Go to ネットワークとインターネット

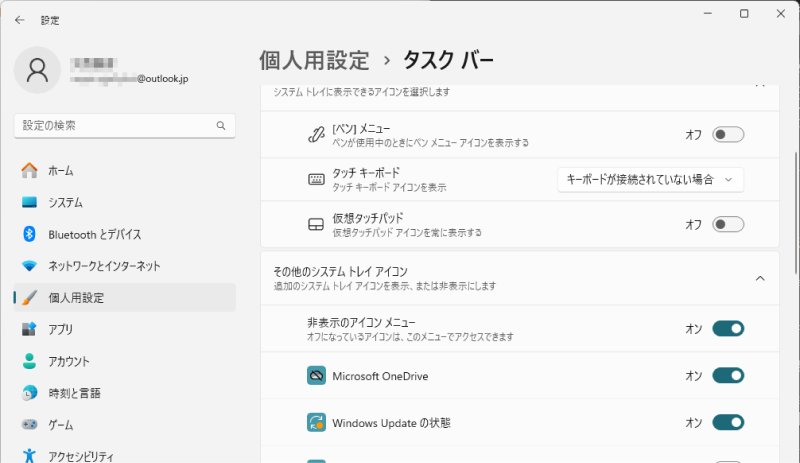point(124,266)
